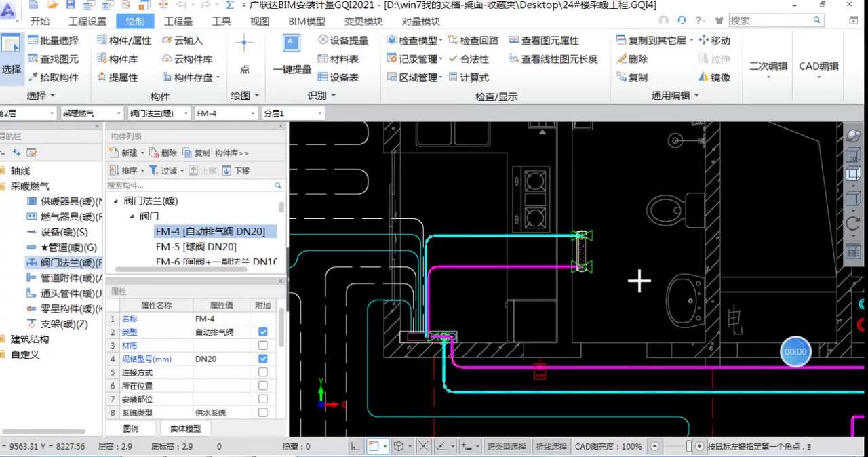Image resolution: width=868 pixels, height=457 pixels.
Task: Open 设备表 tool
Action: pyautogui.click(x=338, y=77)
